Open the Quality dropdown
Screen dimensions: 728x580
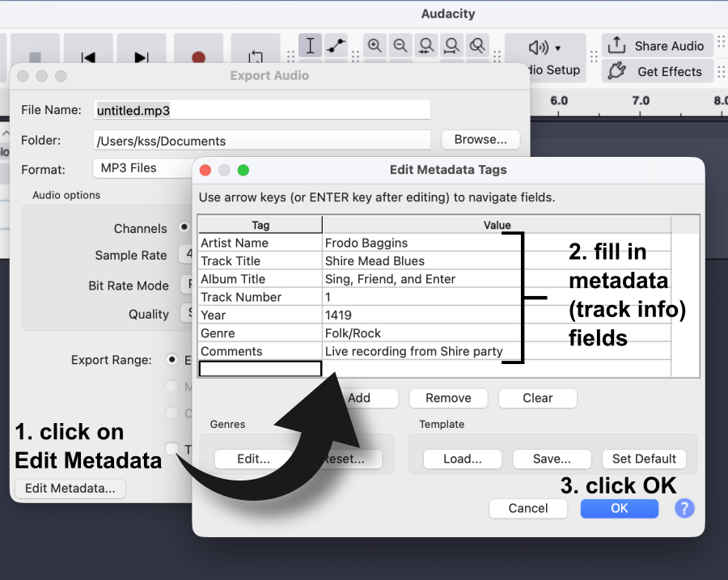click(187, 312)
